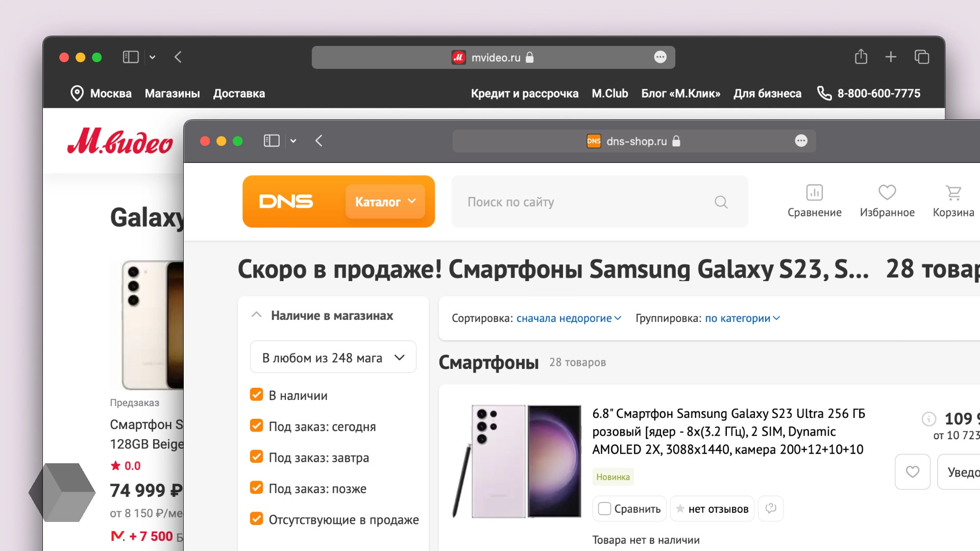Click the Уведомить notify button
The width and height of the screenshot is (980, 551).
(x=959, y=472)
